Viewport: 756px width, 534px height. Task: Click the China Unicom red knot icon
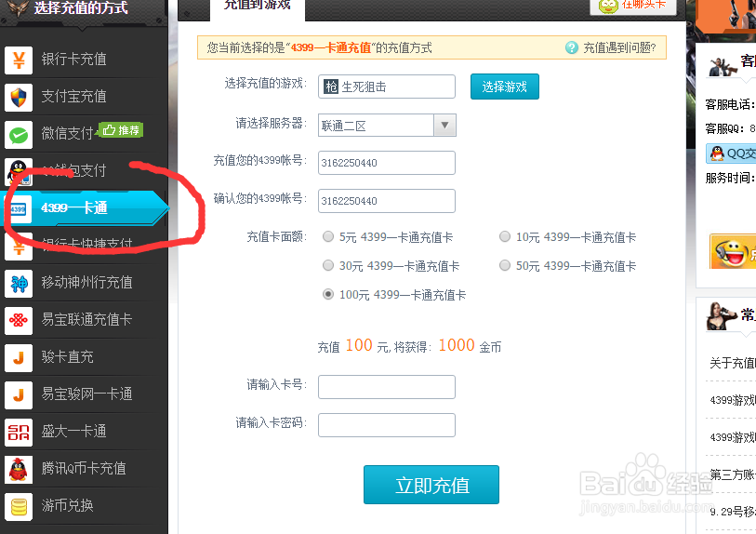coord(19,321)
